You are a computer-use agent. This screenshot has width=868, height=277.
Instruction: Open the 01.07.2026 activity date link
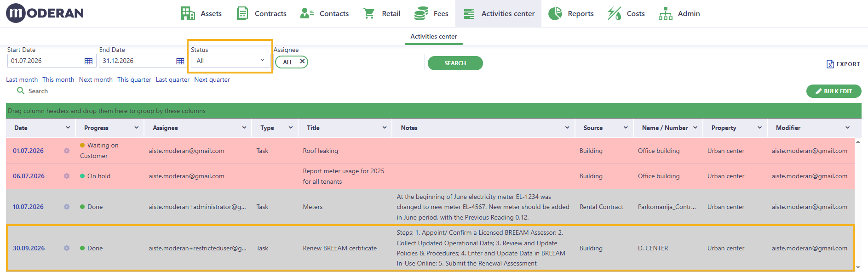tap(28, 151)
